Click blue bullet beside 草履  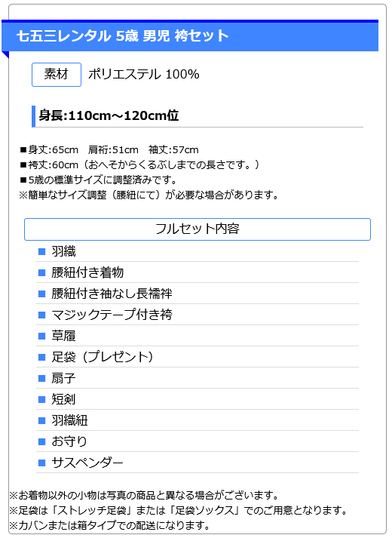pyautogui.click(x=41, y=337)
